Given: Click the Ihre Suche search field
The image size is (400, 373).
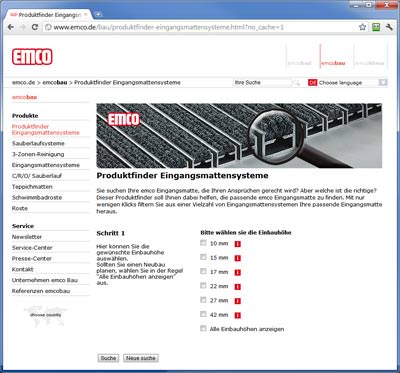Looking at the screenshot, I should pos(262,83).
